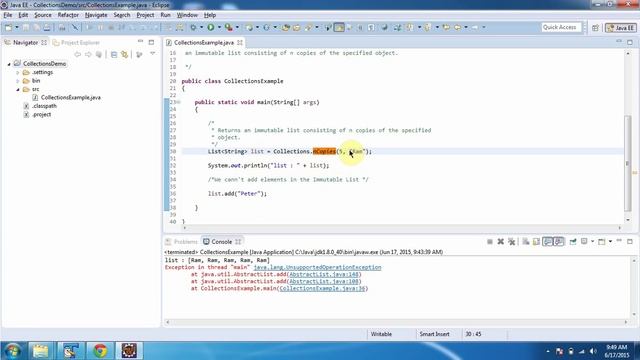Screen dimensions: 640x360
Task: Open the Run button dropdown arrow
Action: (x=219, y=27)
